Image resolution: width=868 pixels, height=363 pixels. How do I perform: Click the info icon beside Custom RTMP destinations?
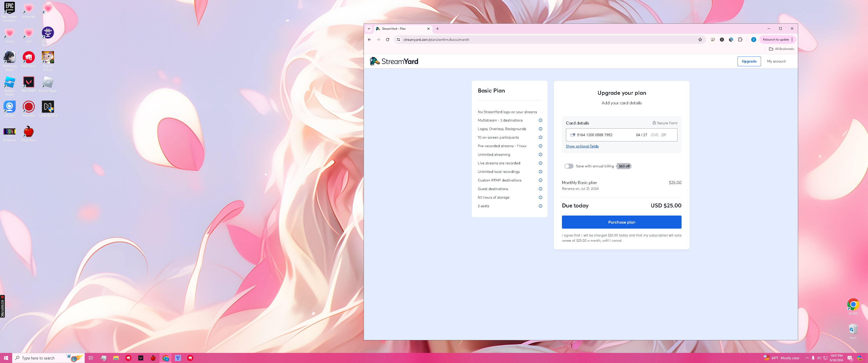click(x=540, y=180)
